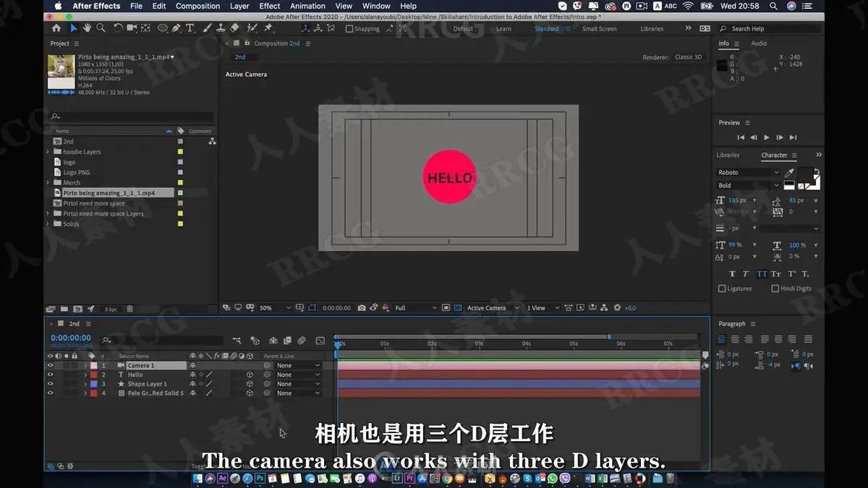
Task: Select the Ellipse shape tool
Action: point(163,28)
